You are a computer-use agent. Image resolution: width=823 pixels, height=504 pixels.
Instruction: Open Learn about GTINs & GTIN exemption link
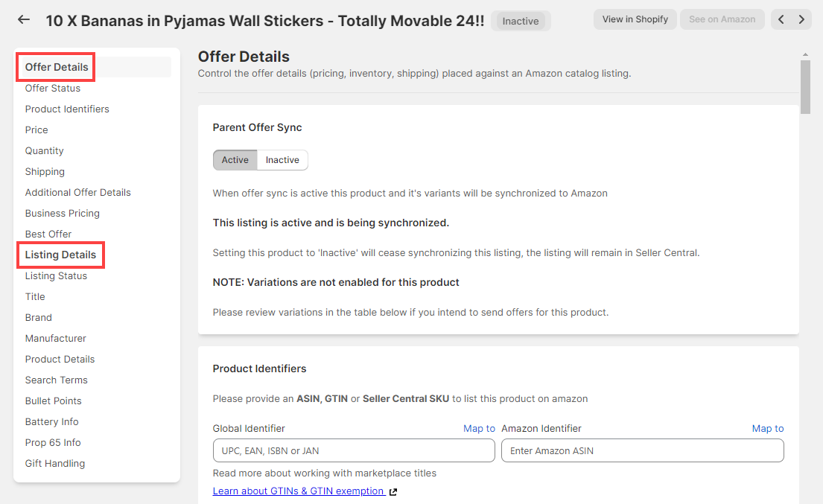pos(299,491)
